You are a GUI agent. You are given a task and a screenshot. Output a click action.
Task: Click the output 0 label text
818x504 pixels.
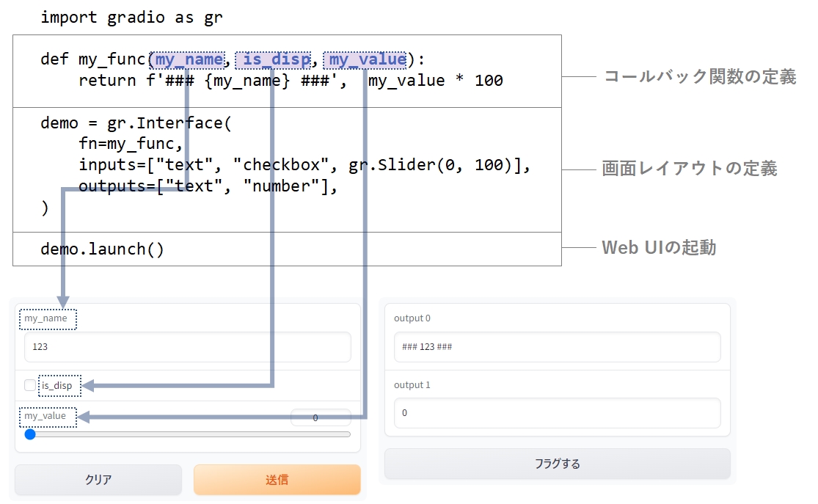click(409, 318)
